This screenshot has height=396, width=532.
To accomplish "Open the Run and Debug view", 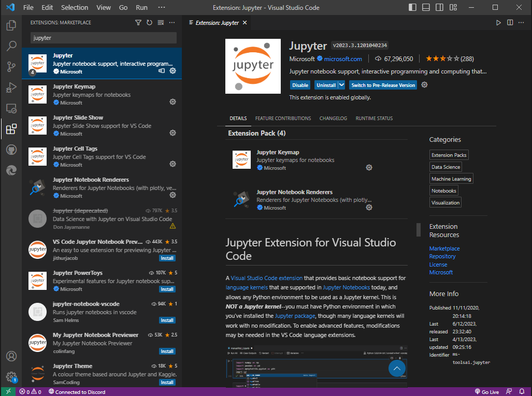I will tap(11, 87).
